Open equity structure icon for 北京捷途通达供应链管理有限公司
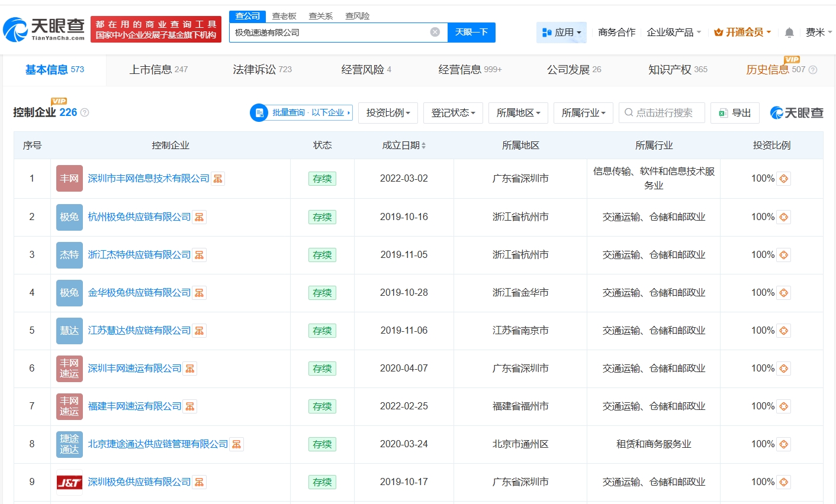The height and width of the screenshot is (504, 836). (236, 444)
